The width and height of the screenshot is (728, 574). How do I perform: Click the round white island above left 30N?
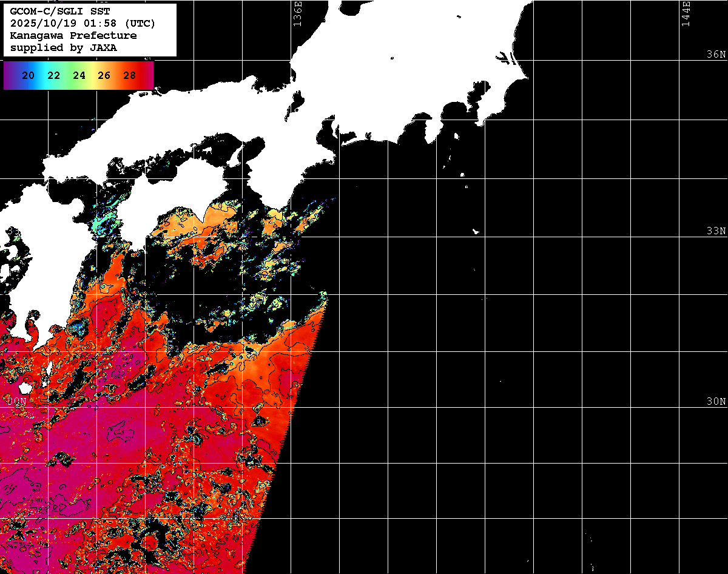tap(25, 388)
